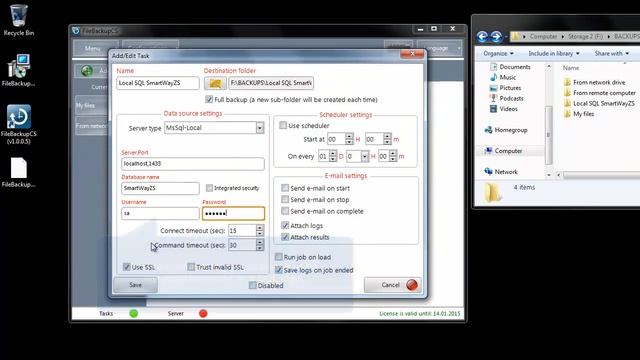Viewport: 640px width, 360px height.
Task: Click the task Name input field
Action: click(x=158, y=83)
